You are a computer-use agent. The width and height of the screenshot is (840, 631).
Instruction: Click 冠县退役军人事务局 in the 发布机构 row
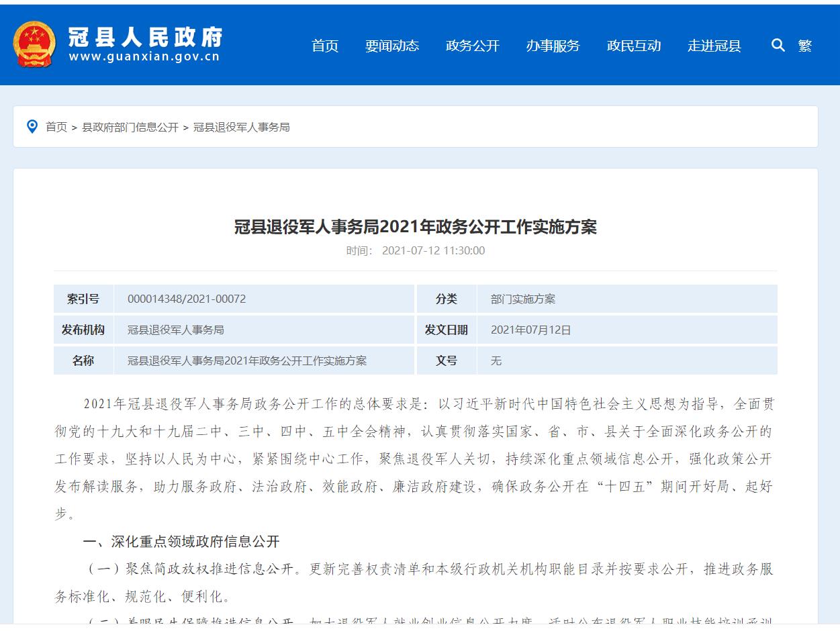click(x=176, y=330)
